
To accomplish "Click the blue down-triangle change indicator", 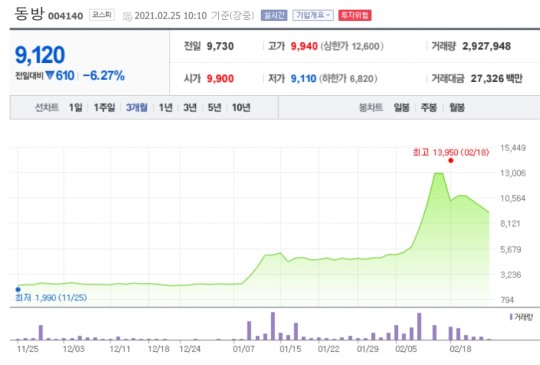I will pos(50,75).
